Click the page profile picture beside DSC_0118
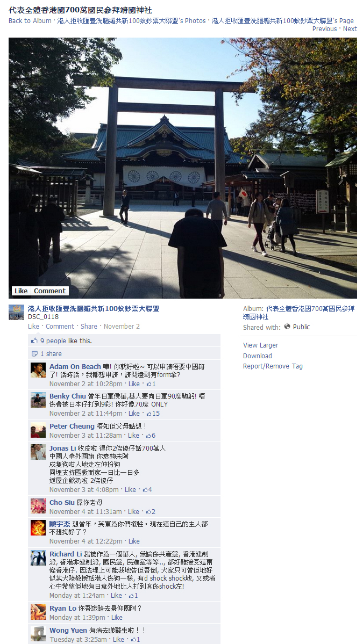363x644 pixels. tap(17, 313)
